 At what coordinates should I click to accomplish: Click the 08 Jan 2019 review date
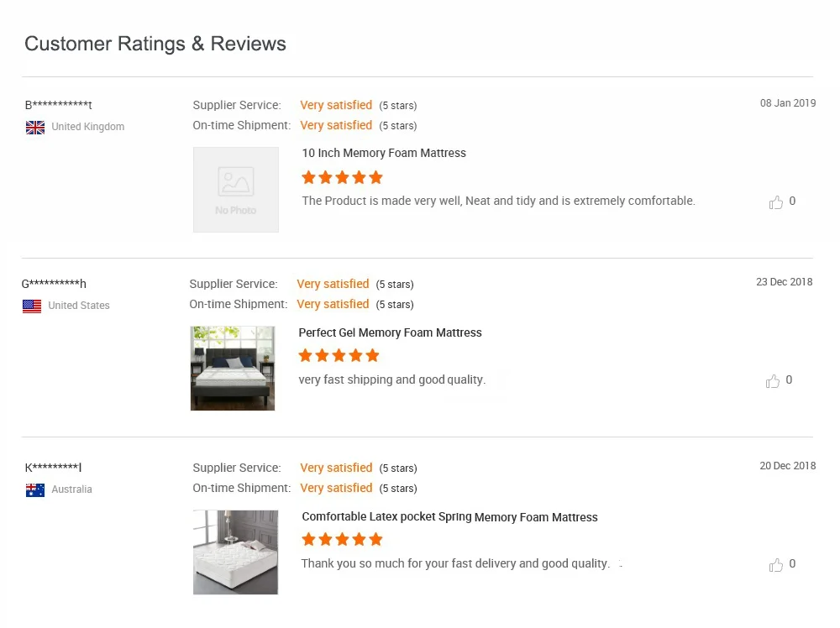[x=788, y=103]
